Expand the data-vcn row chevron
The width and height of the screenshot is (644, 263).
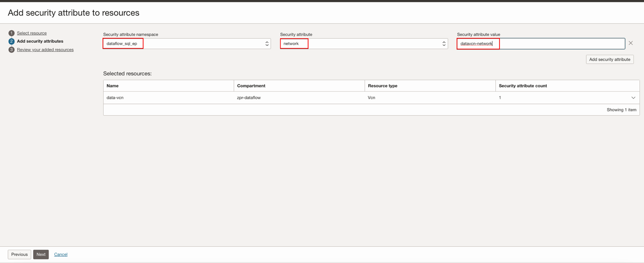pos(633,98)
